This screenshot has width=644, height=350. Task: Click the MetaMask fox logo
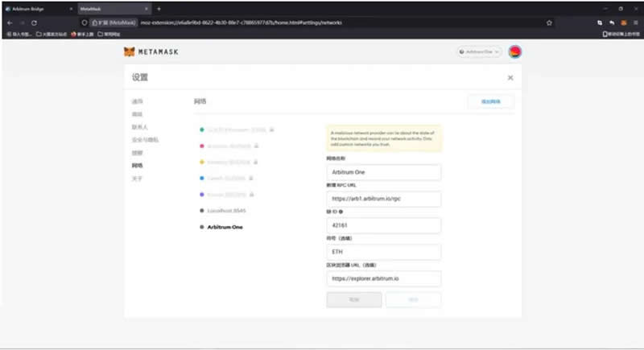(x=130, y=51)
